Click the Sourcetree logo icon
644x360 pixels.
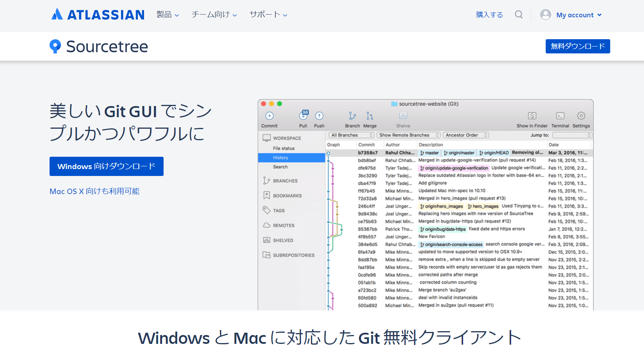click(55, 46)
